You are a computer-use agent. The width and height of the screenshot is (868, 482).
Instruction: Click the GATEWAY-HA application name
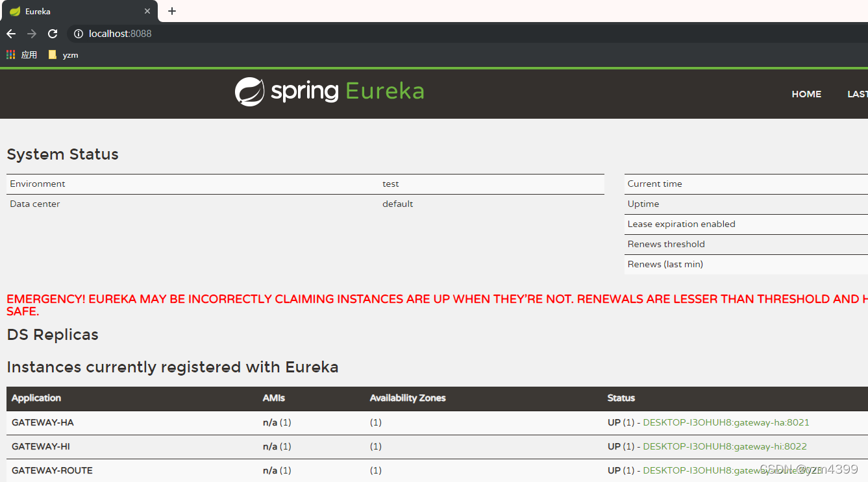pos(43,422)
